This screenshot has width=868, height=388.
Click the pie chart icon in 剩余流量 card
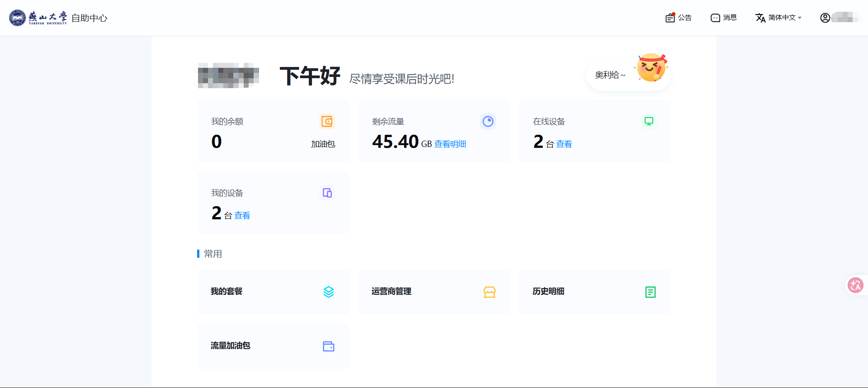[x=488, y=121]
